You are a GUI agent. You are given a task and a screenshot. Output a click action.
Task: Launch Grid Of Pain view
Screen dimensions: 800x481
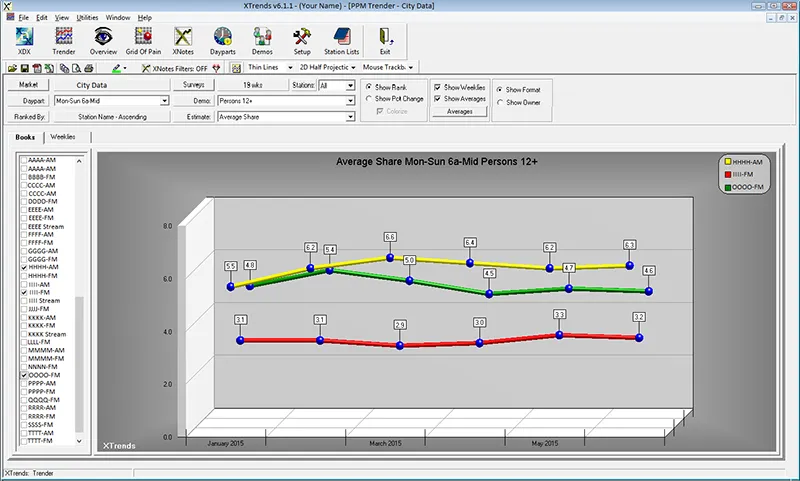pyautogui.click(x=143, y=40)
